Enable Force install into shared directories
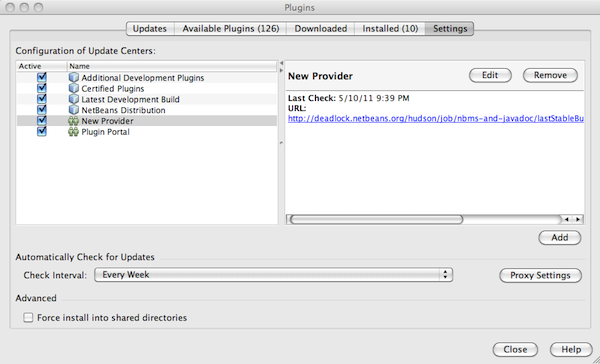The image size is (600, 364). (28, 318)
